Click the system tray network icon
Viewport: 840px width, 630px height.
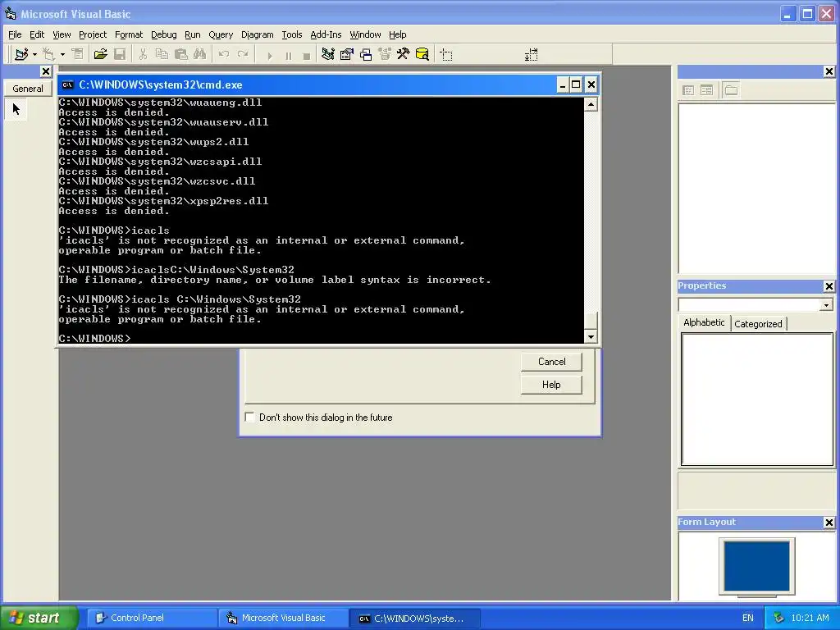779,618
